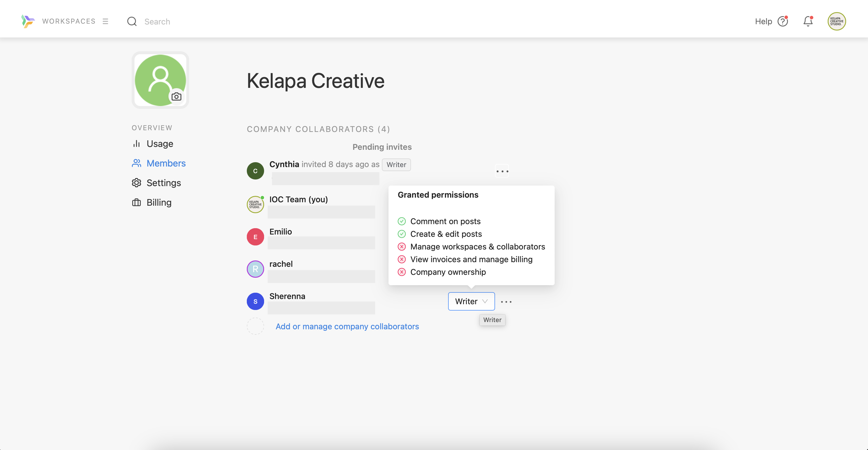Open the Settings section
Viewport: 868px width, 450px height.
click(163, 183)
